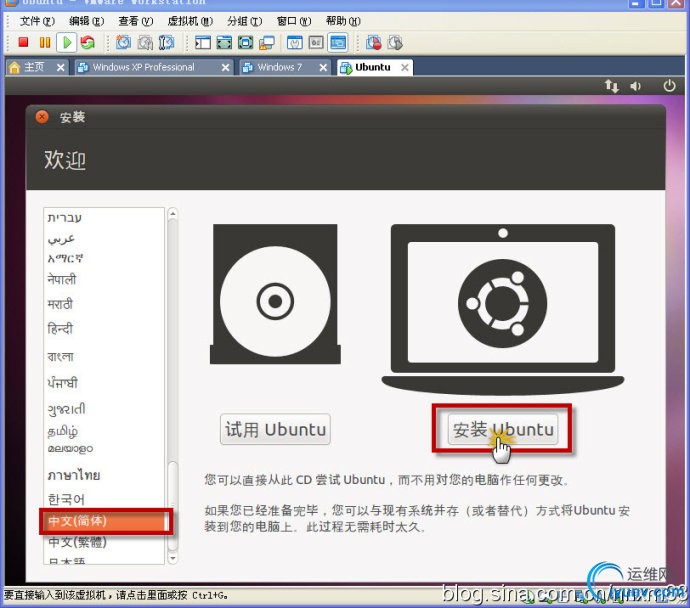Select हिन्दी in language list

(x=104, y=329)
